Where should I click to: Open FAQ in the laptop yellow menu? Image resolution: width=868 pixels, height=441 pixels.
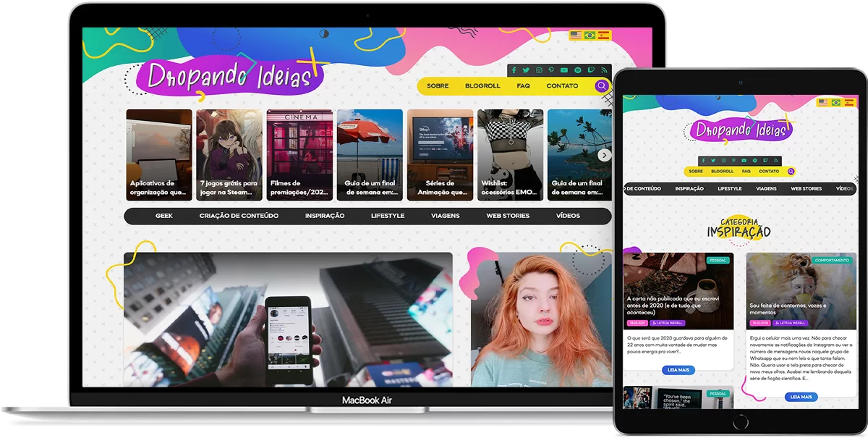(x=523, y=86)
